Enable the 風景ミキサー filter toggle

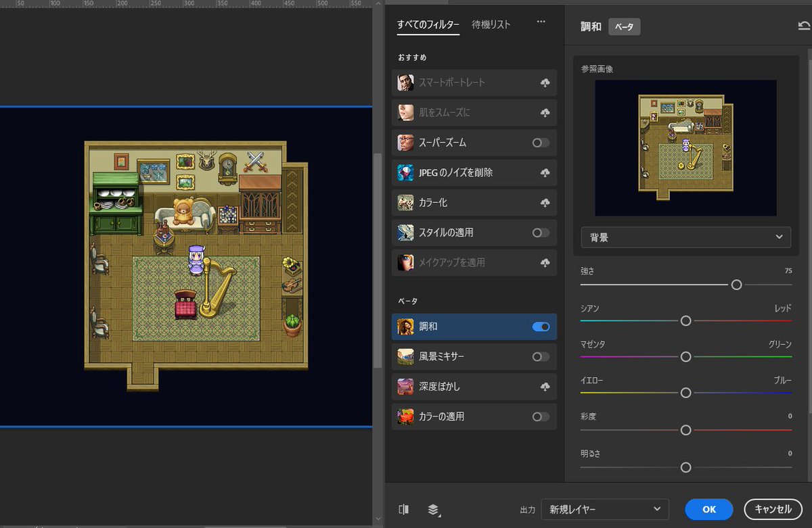point(541,356)
